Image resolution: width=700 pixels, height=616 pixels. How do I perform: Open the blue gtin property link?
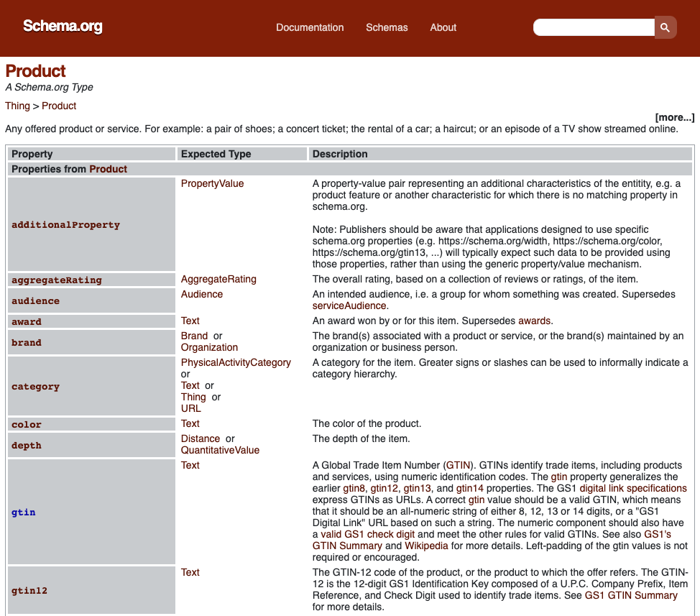pos(23,512)
